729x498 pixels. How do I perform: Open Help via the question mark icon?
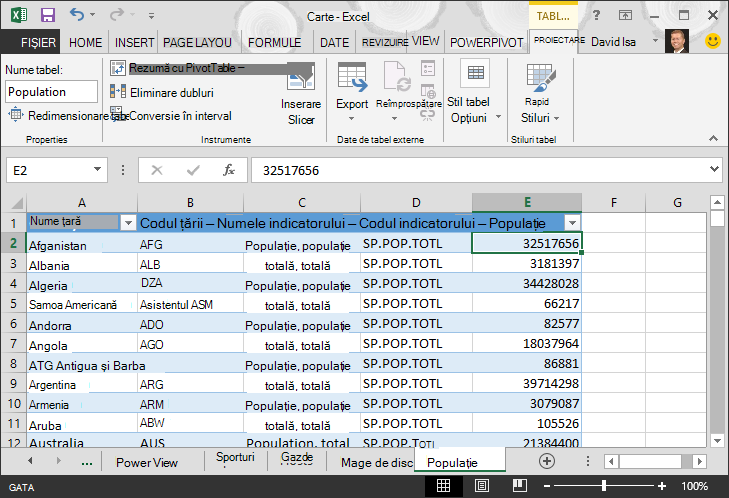point(596,15)
